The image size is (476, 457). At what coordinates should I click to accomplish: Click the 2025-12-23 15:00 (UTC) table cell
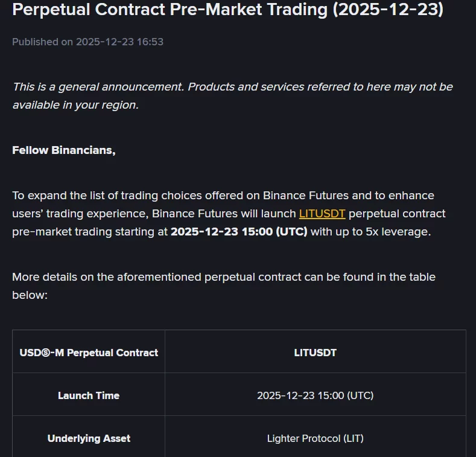(315, 395)
